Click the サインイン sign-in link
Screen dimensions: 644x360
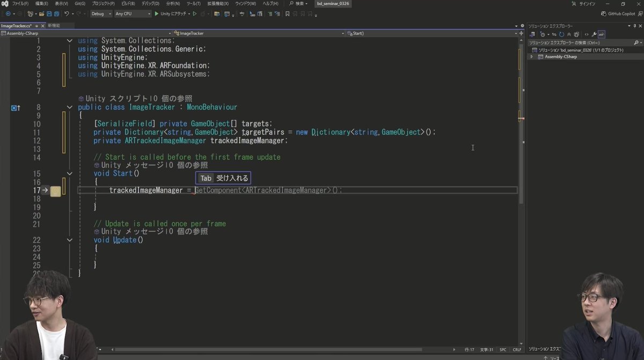pyautogui.click(x=587, y=4)
